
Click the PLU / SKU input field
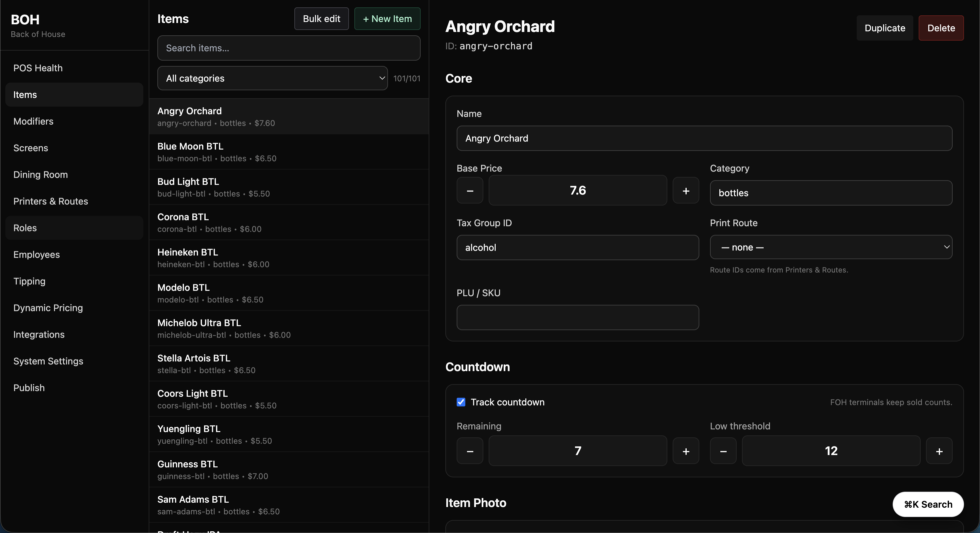pos(577,317)
